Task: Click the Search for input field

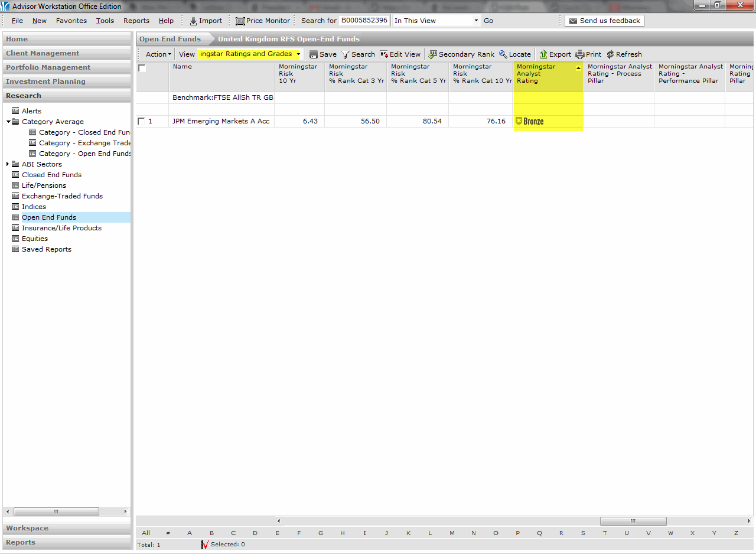Action: (364, 21)
